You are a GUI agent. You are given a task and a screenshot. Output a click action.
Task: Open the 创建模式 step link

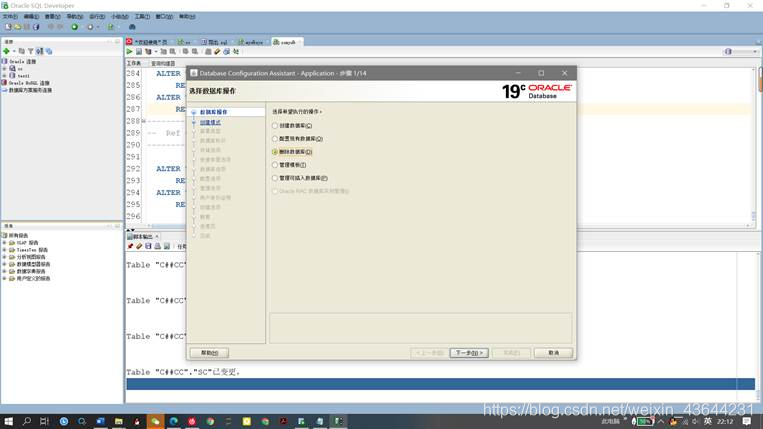(210, 123)
